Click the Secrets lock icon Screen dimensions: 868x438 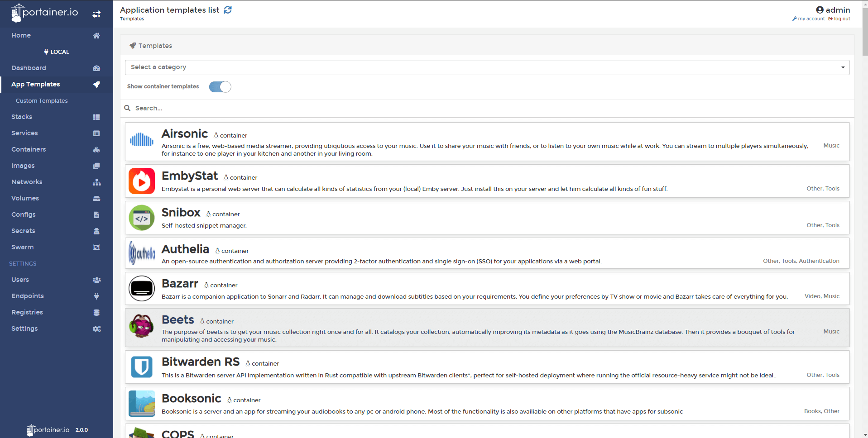pos(96,231)
